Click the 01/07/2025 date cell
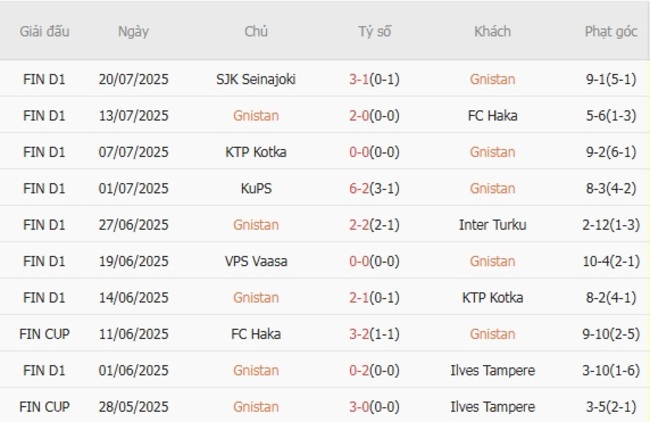The height and width of the screenshot is (422, 650). coord(133,188)
